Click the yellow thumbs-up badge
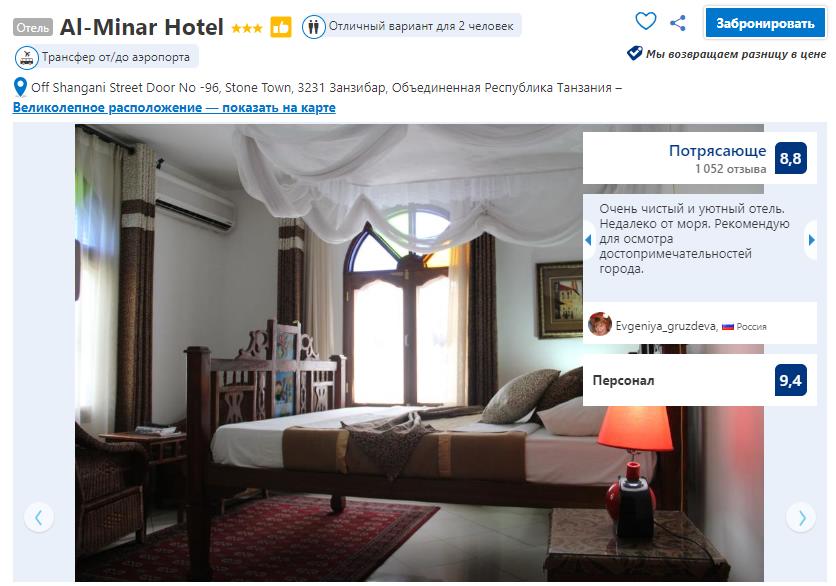Image resolution: width=836 pixels, height=586 pixels. pyautogui.click(x=281, y=27)
